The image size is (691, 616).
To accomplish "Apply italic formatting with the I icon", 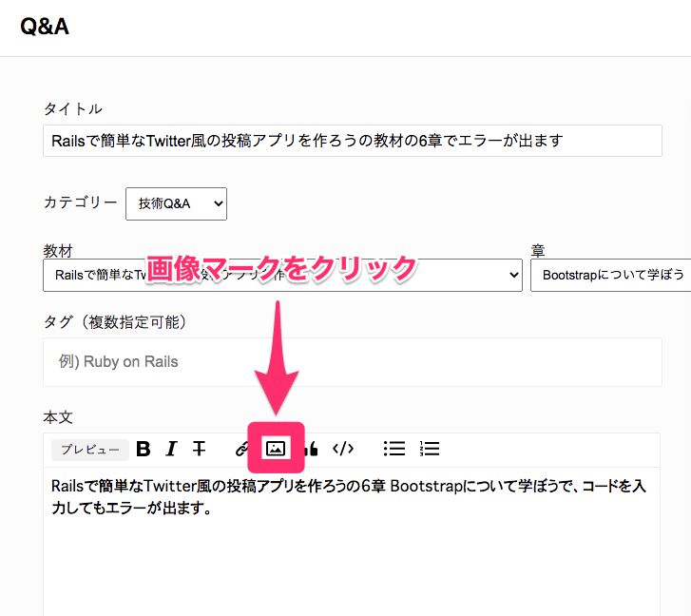I will point(171,449).
